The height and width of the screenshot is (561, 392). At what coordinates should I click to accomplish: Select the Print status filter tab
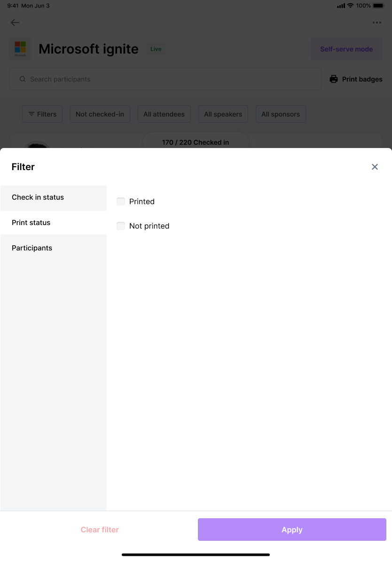54,223
